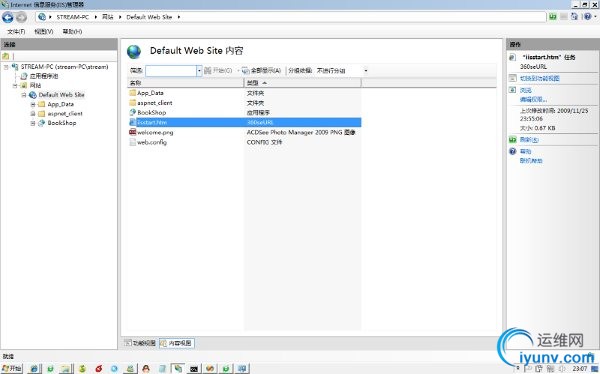Viewport: 600px width, 374px height.
Task: Click the iisstart.htm task page icon in actions header
Action: click(513, 57)
